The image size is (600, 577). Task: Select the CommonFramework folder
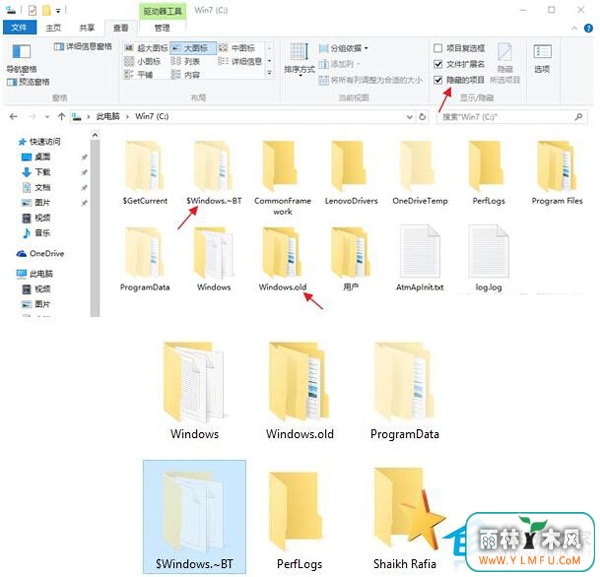[282, 178]
